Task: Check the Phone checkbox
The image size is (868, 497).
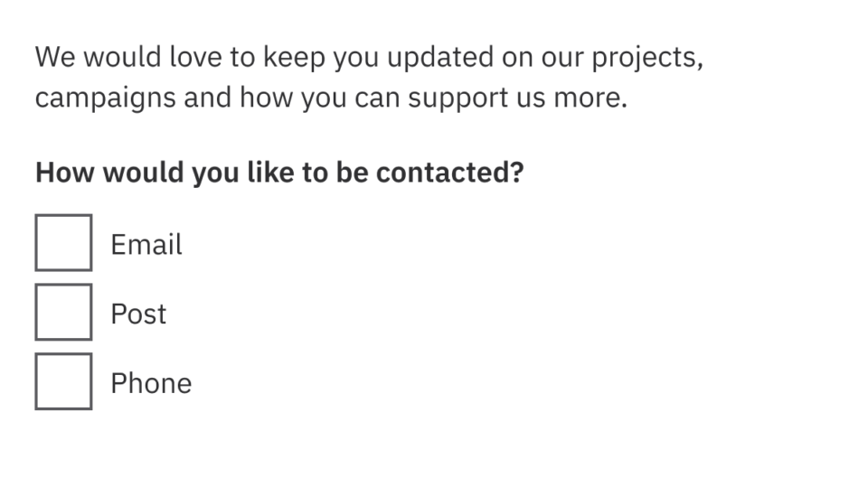Action: (63, 381)
